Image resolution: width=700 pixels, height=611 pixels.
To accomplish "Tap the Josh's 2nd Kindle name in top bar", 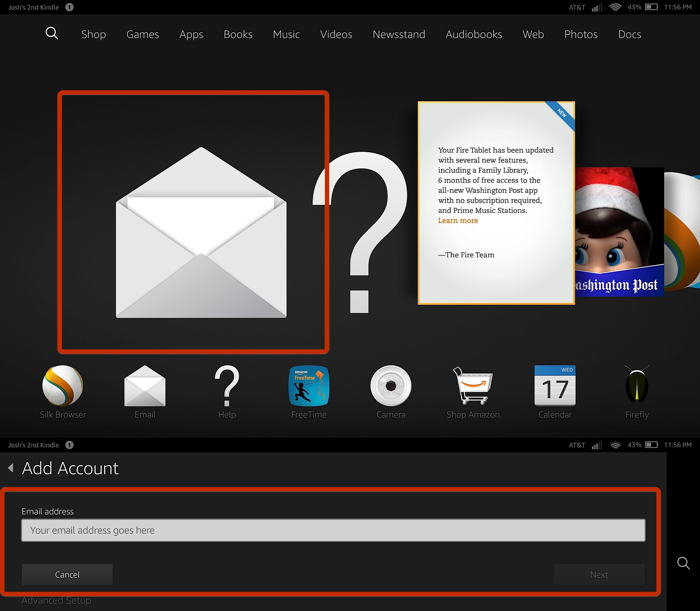I will pos(33,7).
